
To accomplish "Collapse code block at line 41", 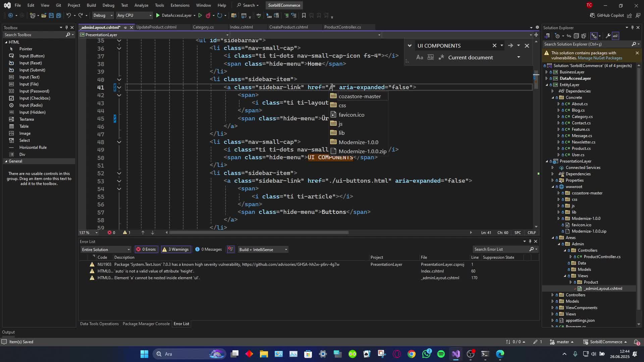I will point(119,87).
